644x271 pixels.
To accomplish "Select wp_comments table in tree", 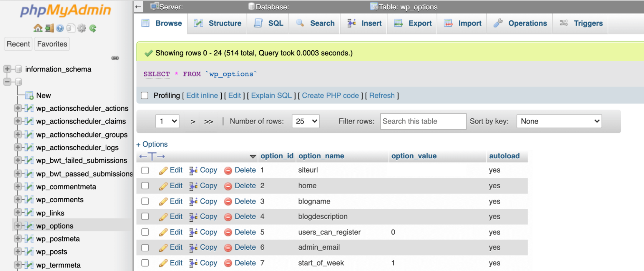I will 60,200.
